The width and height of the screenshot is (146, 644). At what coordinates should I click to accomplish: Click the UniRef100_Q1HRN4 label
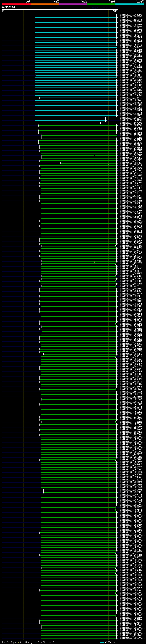click(131, 555)
